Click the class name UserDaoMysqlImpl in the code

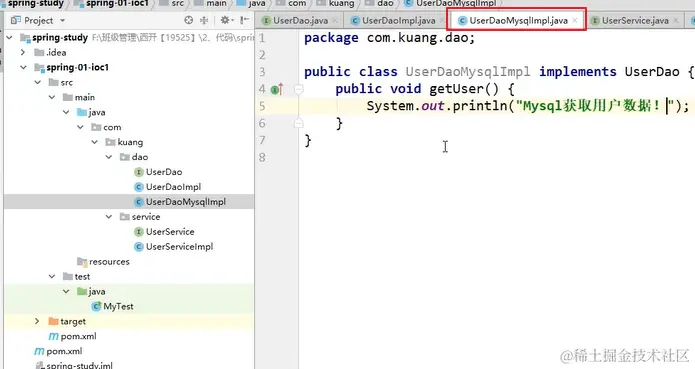468,72
